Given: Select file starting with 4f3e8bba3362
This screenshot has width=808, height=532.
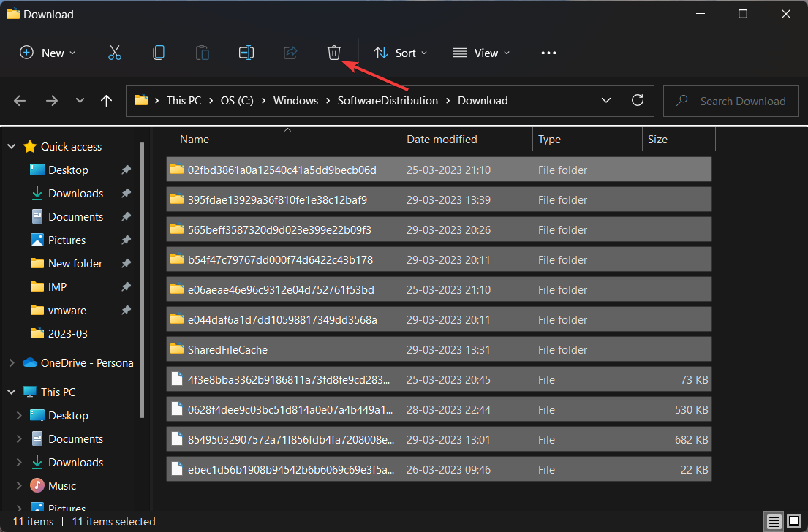Looking at the screenshot, I should pos(439,379).
